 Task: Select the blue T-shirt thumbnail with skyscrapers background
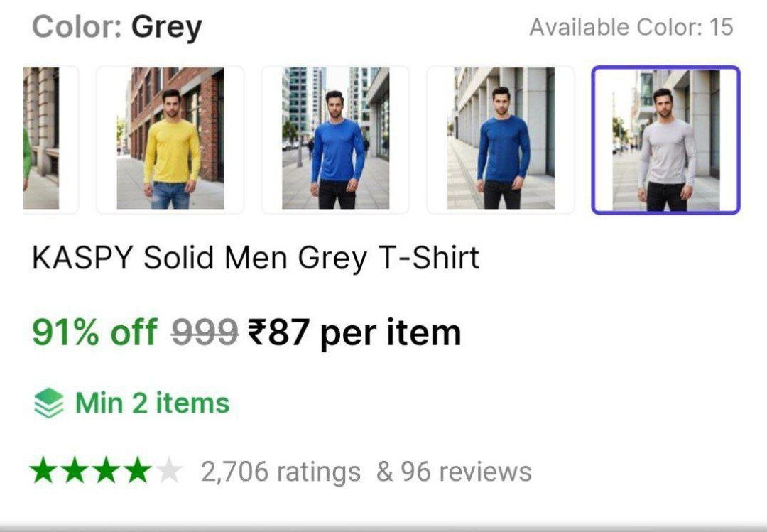(335, 139)
